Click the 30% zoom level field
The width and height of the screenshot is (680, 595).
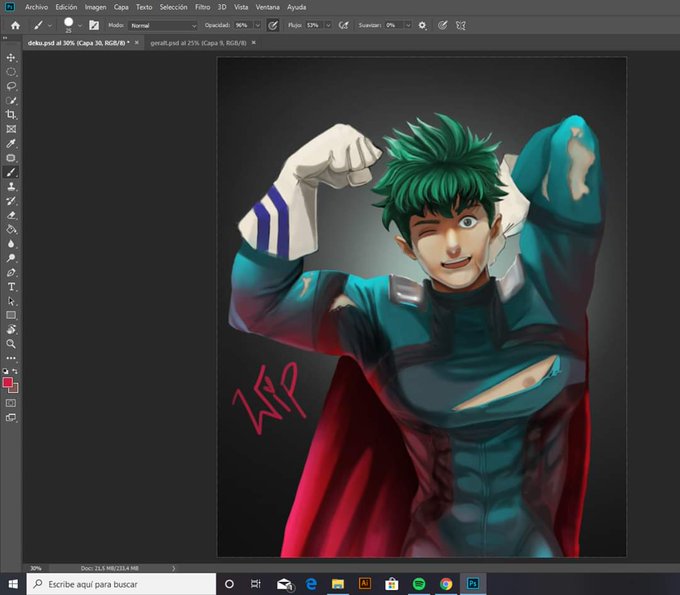(36, 568)
